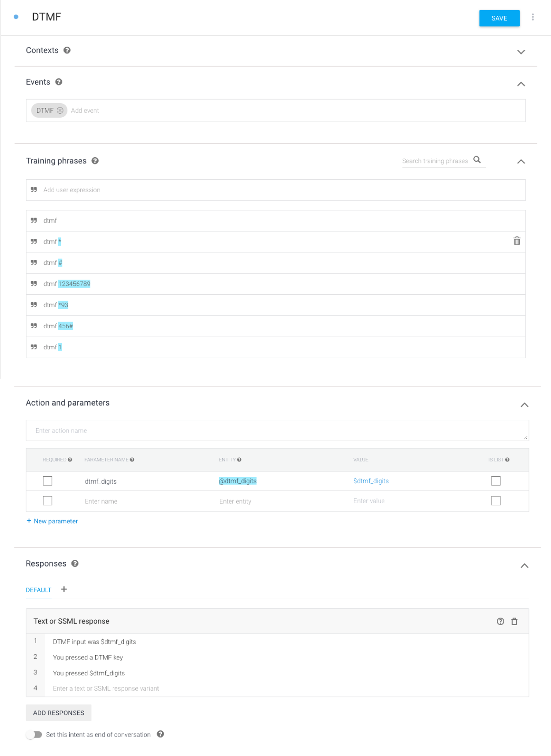The width and height of the screenshot is (551, 756).
Task: Click the Responses help question icon
Action: point(75,563)
